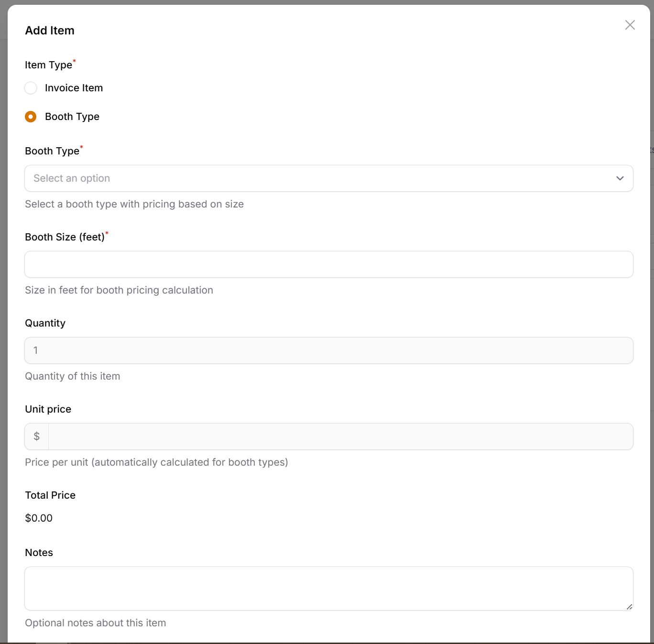Click the Item Type section label
This screenshot has width=654, height=644.
(x=48, y=65)
